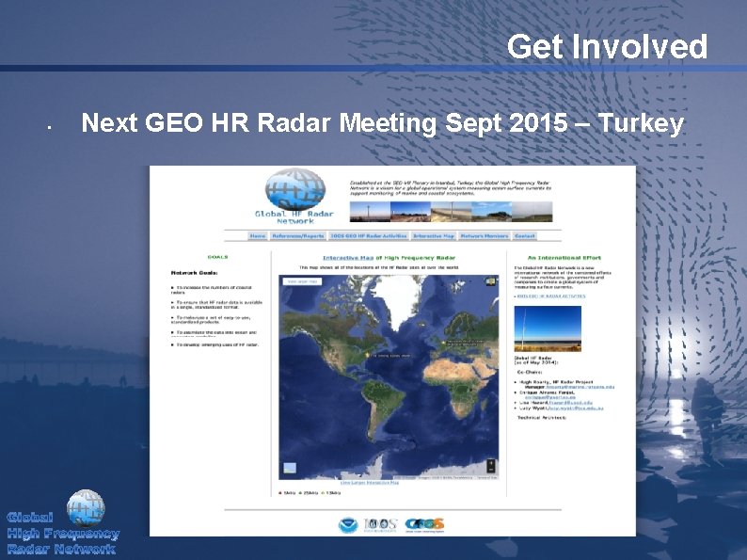Click the map layer toggle at the map's upper right
Image resolution: width=747 pixels, height=560 pixels.
coord(491,281)
